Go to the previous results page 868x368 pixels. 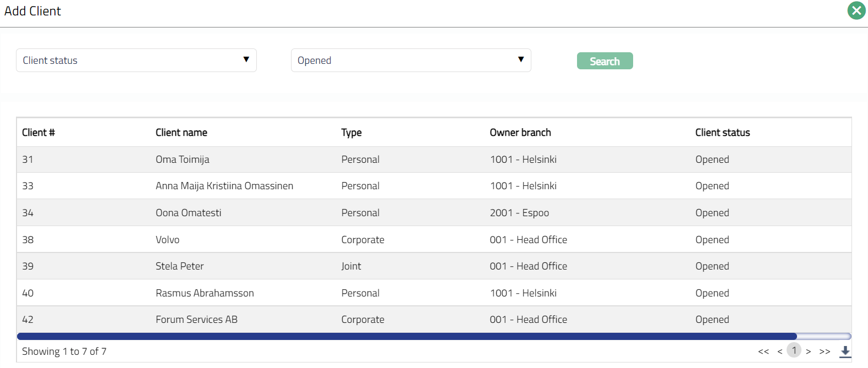(779, 351)
